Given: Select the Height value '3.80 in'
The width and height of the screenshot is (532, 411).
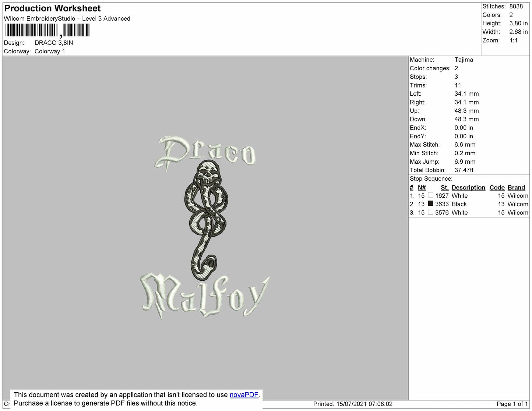Looking at the screenshot, I should tap(518, 23).
